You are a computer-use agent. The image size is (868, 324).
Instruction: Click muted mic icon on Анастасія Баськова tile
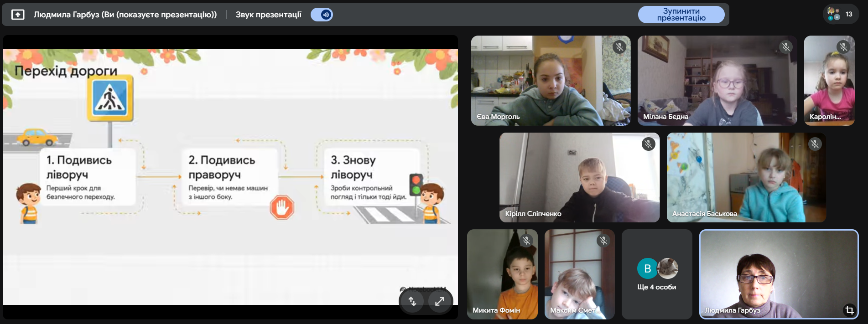coord(815,144)
